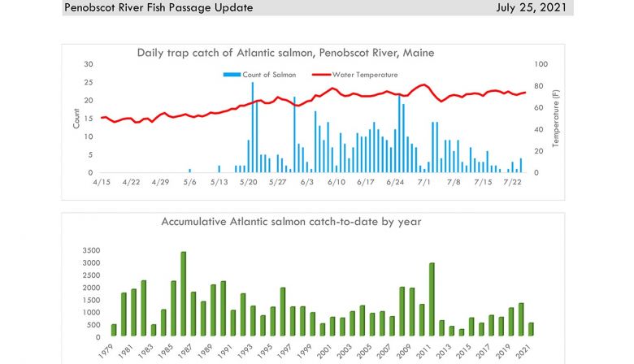634x364 pixels.
Task: Click the green bar above the 2011 label
Action: click(432, 300)
